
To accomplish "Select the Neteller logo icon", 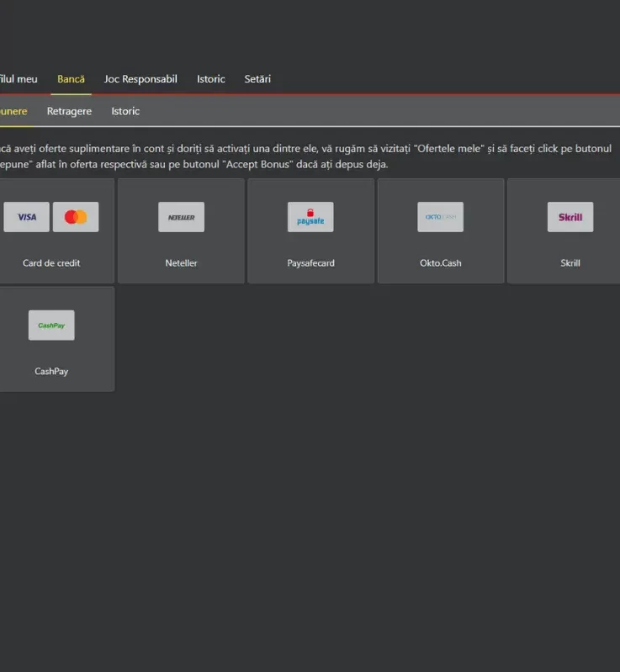I will (x=182, y=217).
